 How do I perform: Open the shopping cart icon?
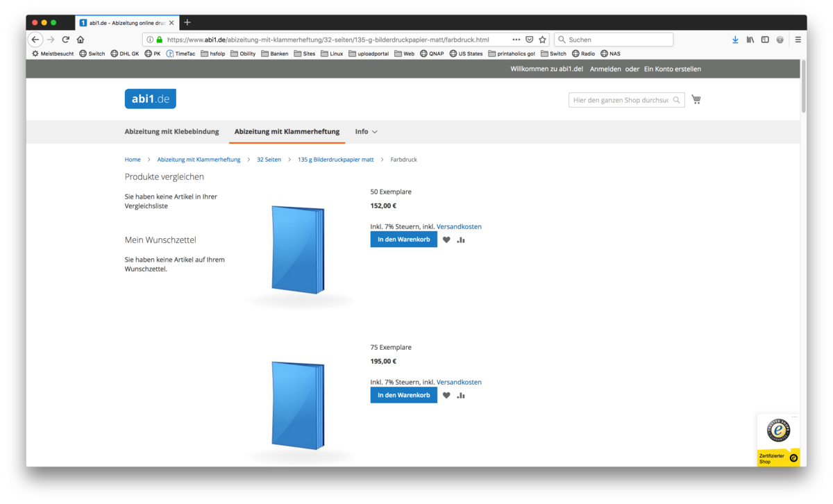696,99
